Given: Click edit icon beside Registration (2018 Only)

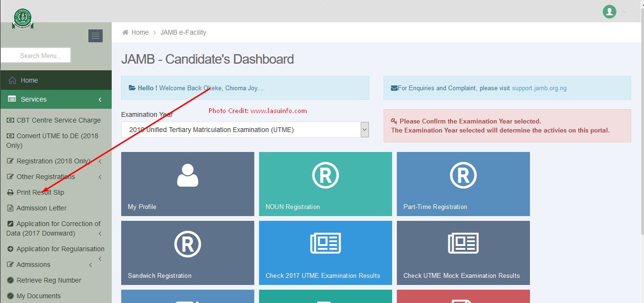Looking at the screenshot, I should click(10, 161).
